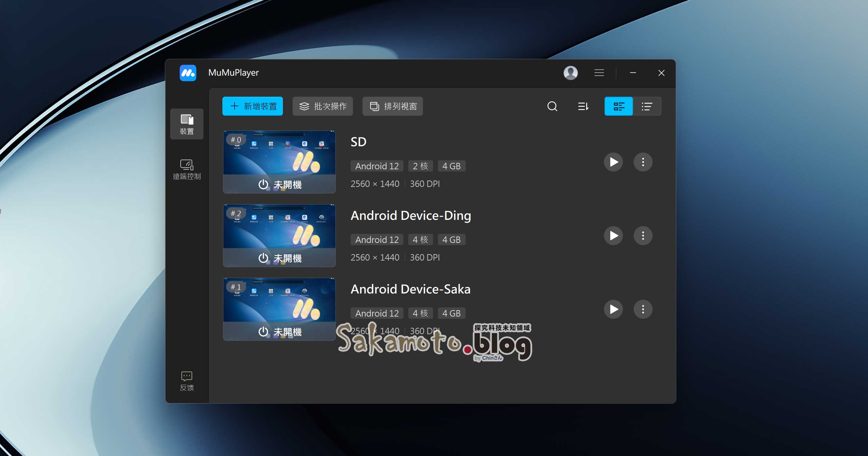Open the 反馈 feedback panel
Screen dimensions: 868x456
click(187, 381)
